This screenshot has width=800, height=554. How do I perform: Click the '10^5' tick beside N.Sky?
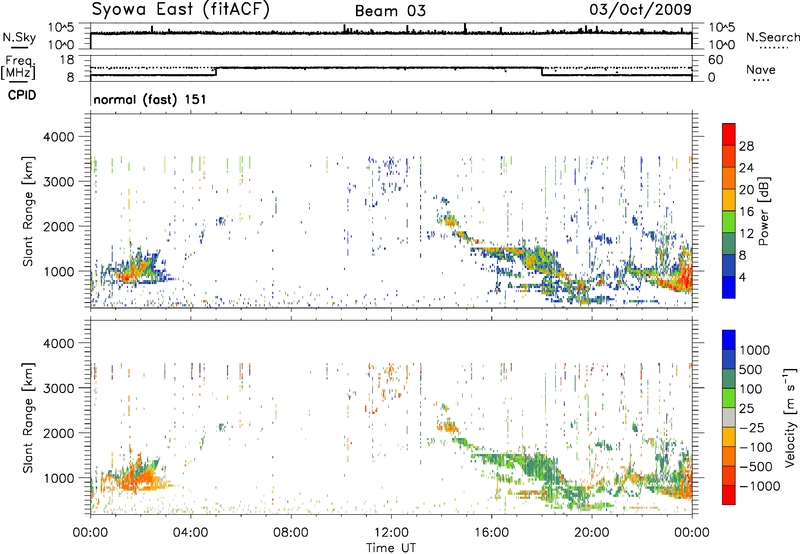click(61, 28)
